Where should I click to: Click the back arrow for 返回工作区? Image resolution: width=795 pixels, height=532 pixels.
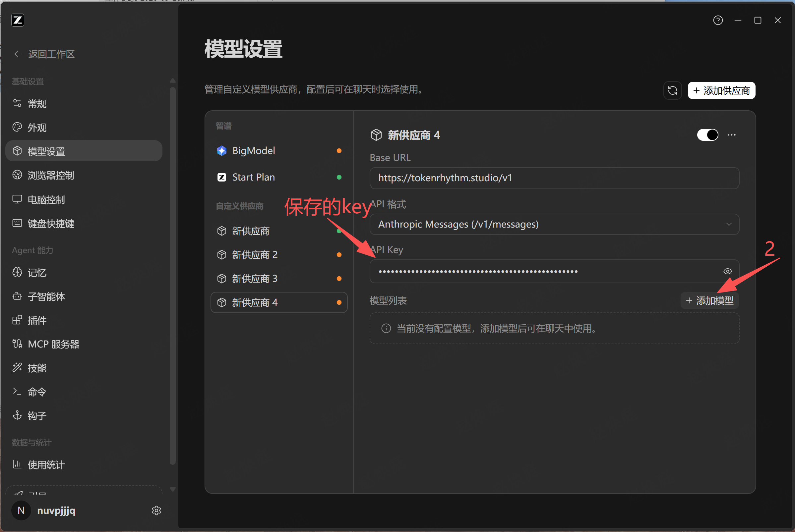point(18,54)
